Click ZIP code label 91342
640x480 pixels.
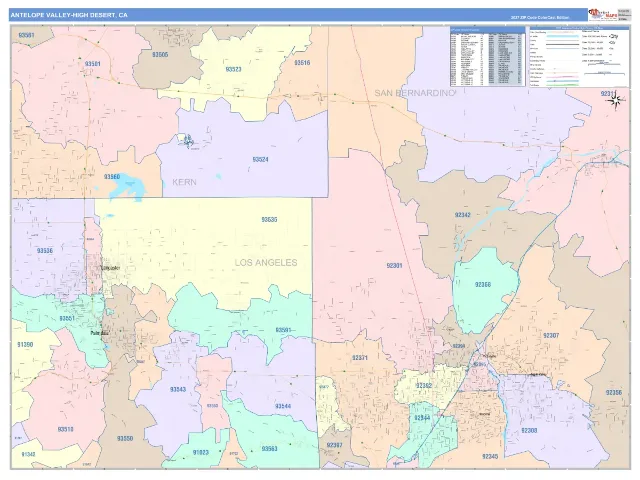click(x=28, y=454)
